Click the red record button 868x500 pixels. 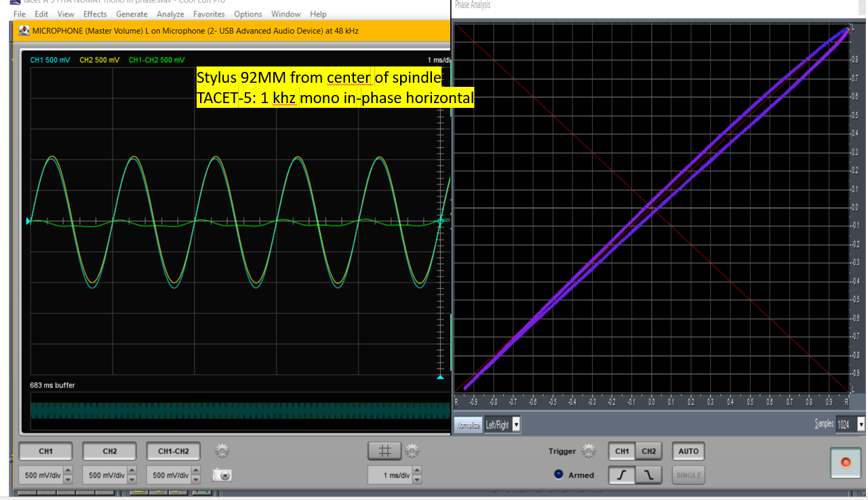tap(846, 462)
